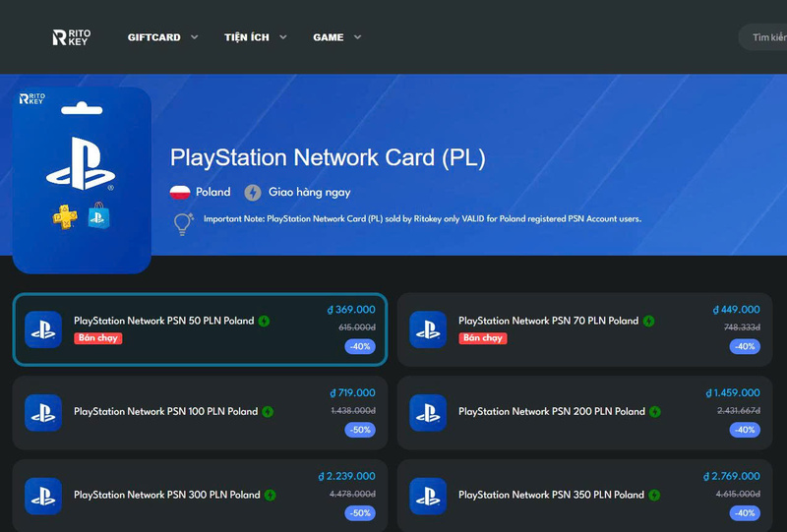787x532 pixels.
Task: Click the -40% badge on the 350 PLN card
Action: (x=745, y=513)
